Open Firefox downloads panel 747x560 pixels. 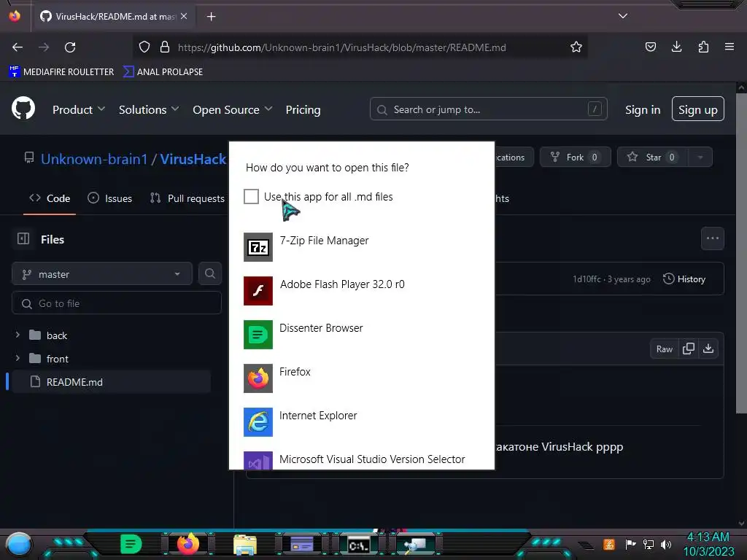tap(676, 47)
